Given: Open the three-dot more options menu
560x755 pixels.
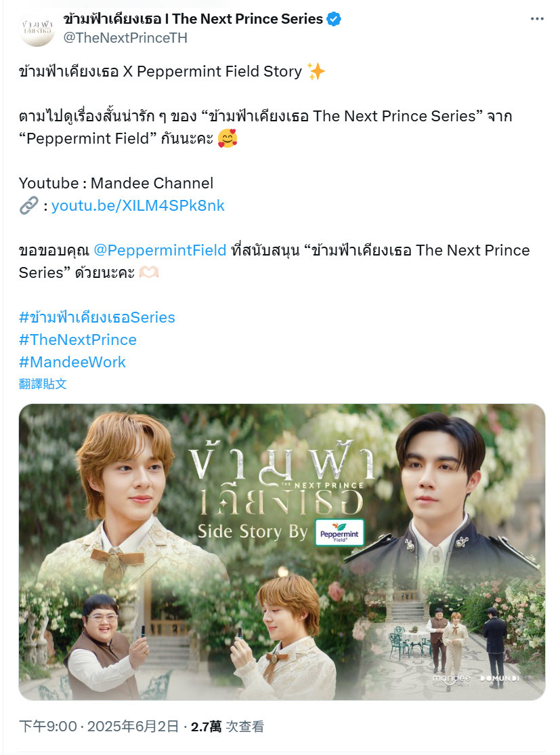Looking at the screenshot, I should pyautogui.click(x=537, y=19).
